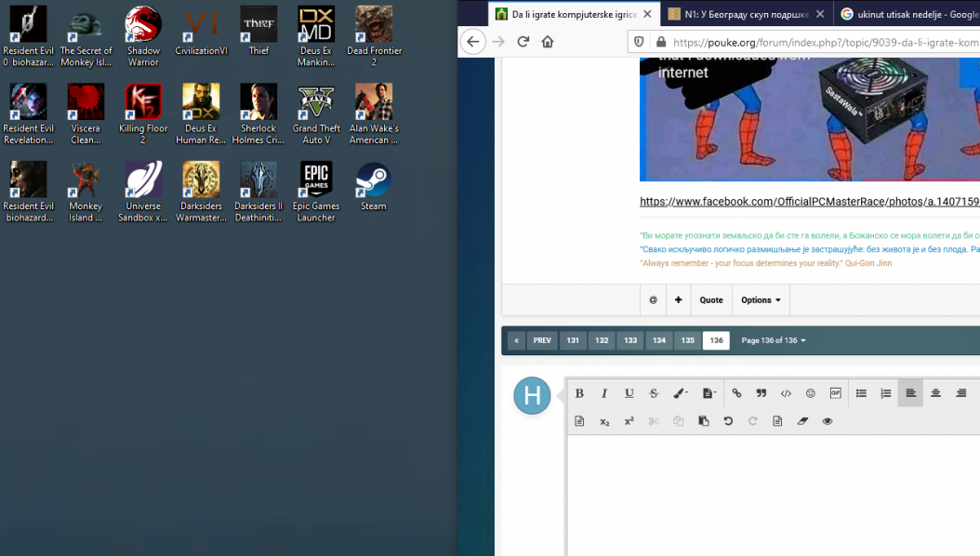Click the H user avatar beside the editor

click(532, 395)
